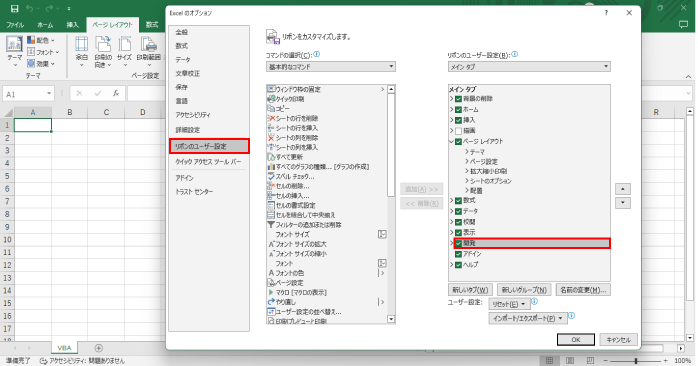
Task: Open the 全般 options category
Action: pyautogui.click(x=182, y=32)
